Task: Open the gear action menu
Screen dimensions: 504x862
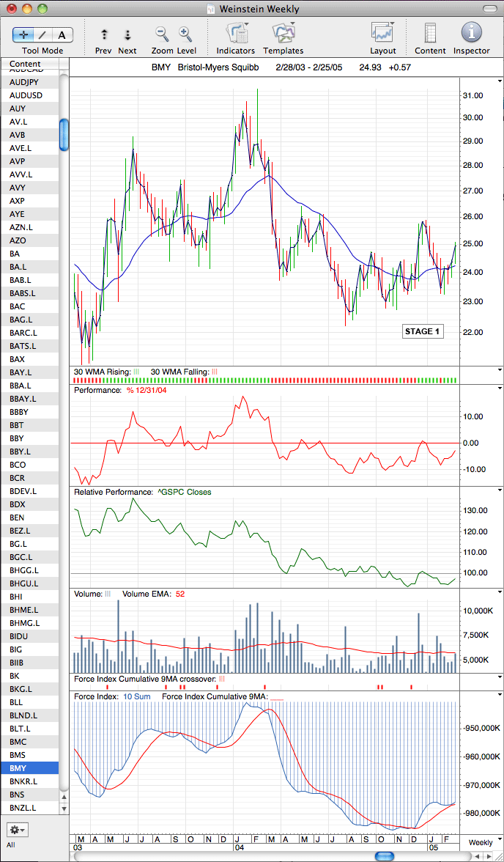Action: click(16, 828)
